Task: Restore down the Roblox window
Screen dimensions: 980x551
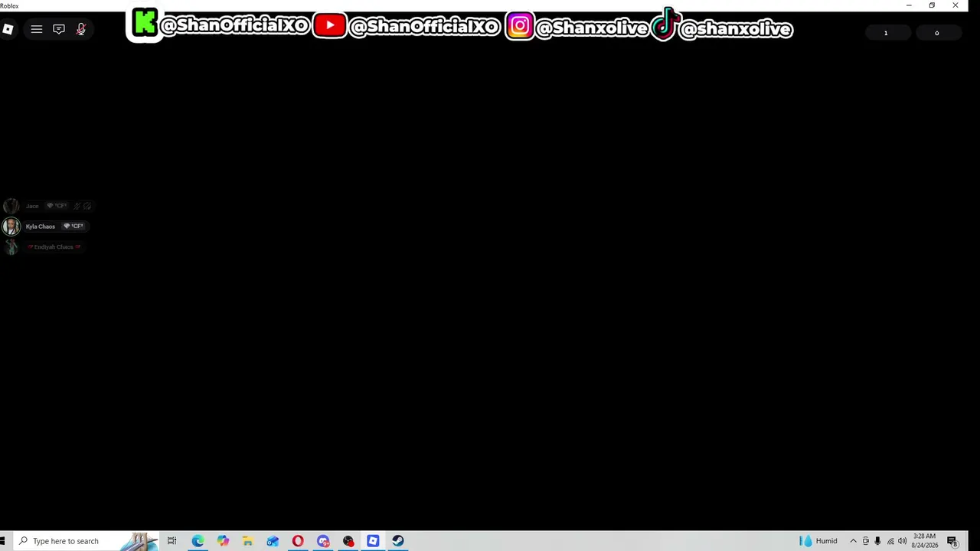Action: [932, 5]
